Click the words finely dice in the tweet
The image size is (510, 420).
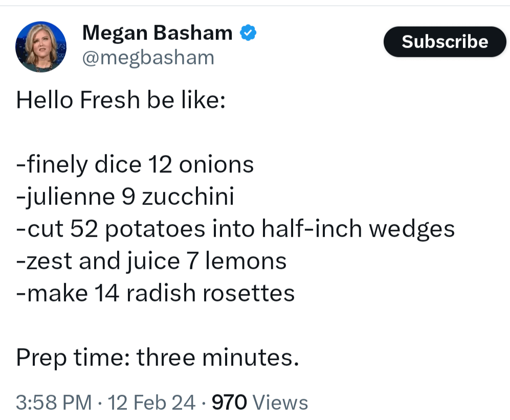point(82,165)
